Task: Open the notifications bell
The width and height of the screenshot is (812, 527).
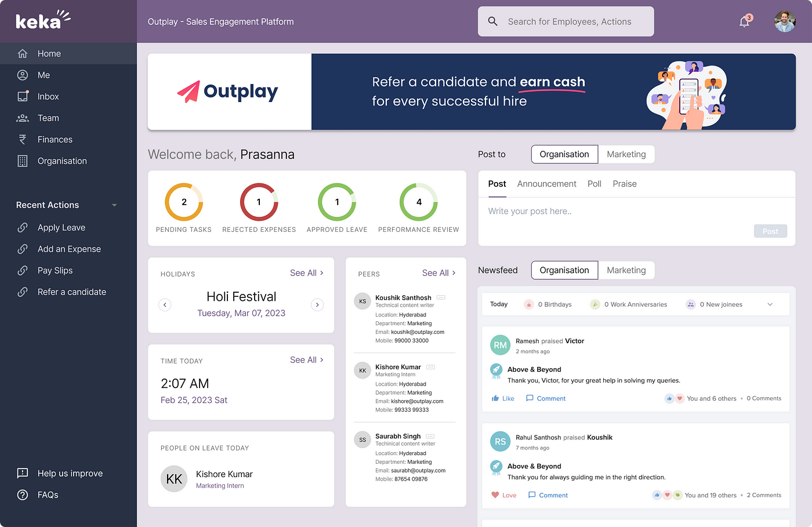Action: tap(744, 22)
